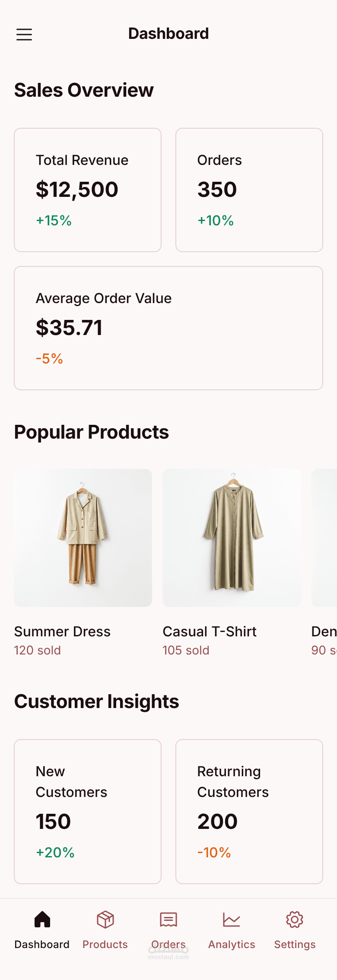Click the partially visible third product thumbnail
The image size is (337, 980).
(x=324, y=538)
